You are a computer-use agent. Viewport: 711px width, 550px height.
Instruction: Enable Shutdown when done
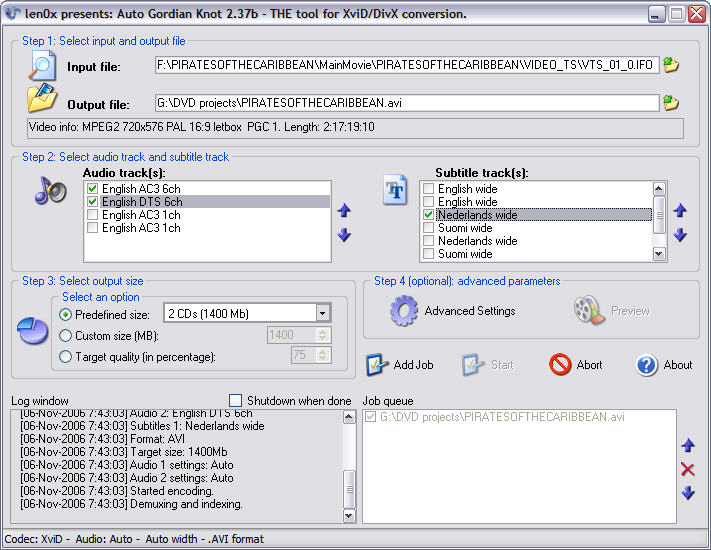click(235, 401)
